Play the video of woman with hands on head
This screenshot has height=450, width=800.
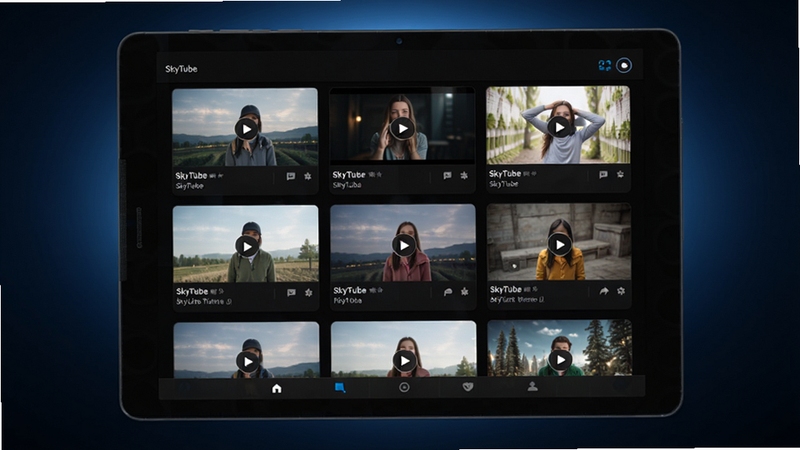(559, 127)
